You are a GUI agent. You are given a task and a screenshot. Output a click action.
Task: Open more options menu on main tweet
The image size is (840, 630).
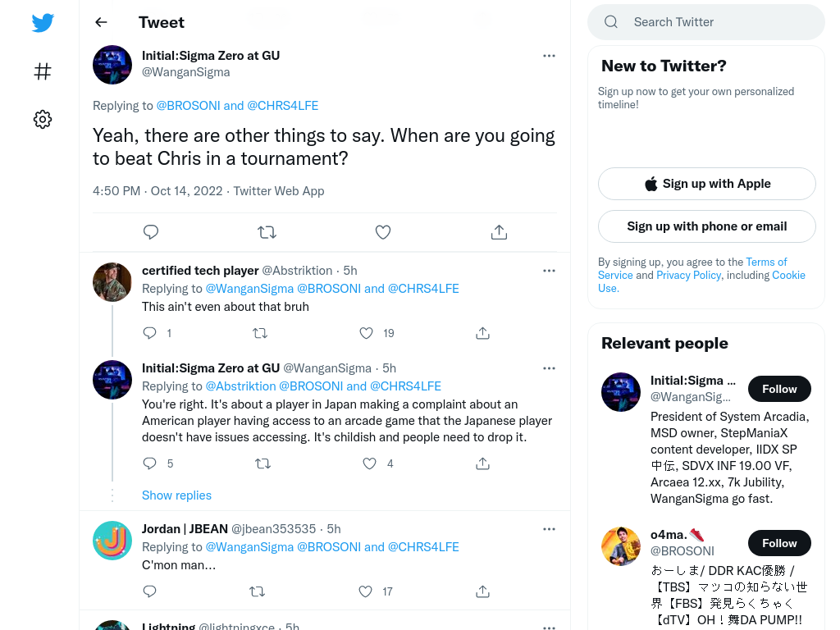click(549, 56)
